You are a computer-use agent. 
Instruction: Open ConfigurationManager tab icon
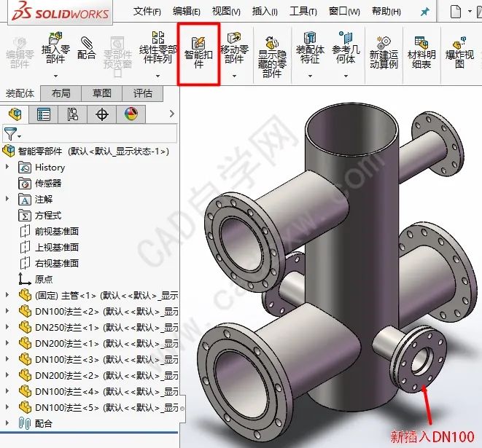click(72, 114)
